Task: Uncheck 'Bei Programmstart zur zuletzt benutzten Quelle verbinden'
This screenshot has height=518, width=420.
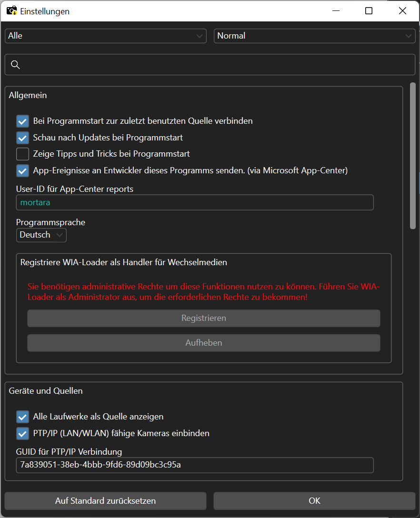Action: pos(22,121)
